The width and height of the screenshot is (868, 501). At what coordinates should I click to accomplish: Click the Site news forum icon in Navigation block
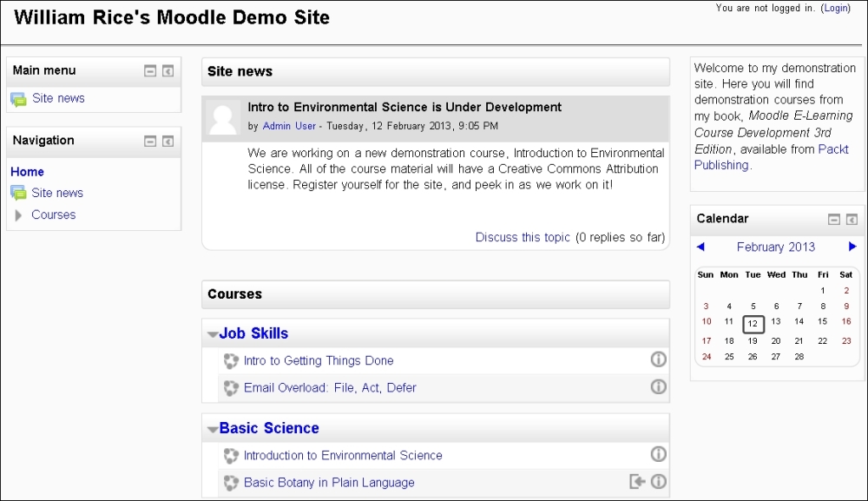[18, 194]
